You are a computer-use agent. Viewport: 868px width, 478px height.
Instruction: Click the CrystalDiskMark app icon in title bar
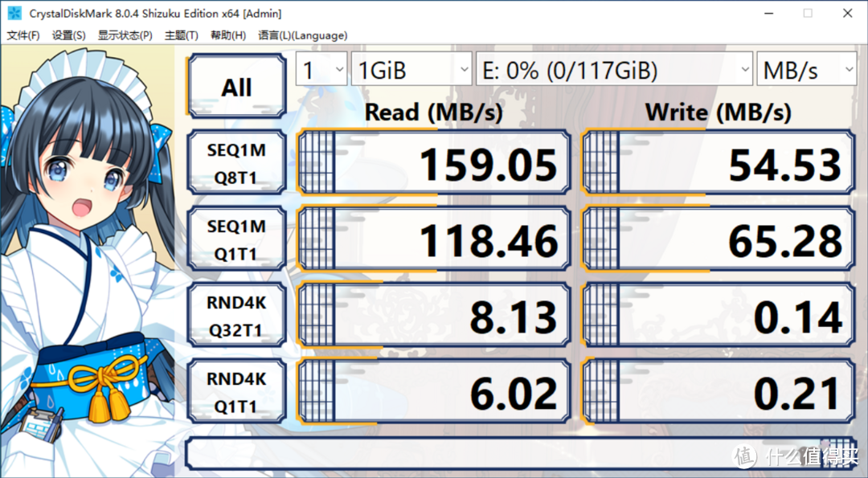14,13
